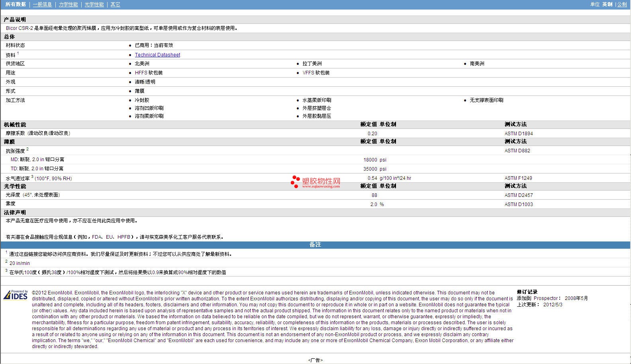Open the 一般信息 tab
Viewport: 631px width, 364px height.
pyautogui.click(x=42, y=4)
